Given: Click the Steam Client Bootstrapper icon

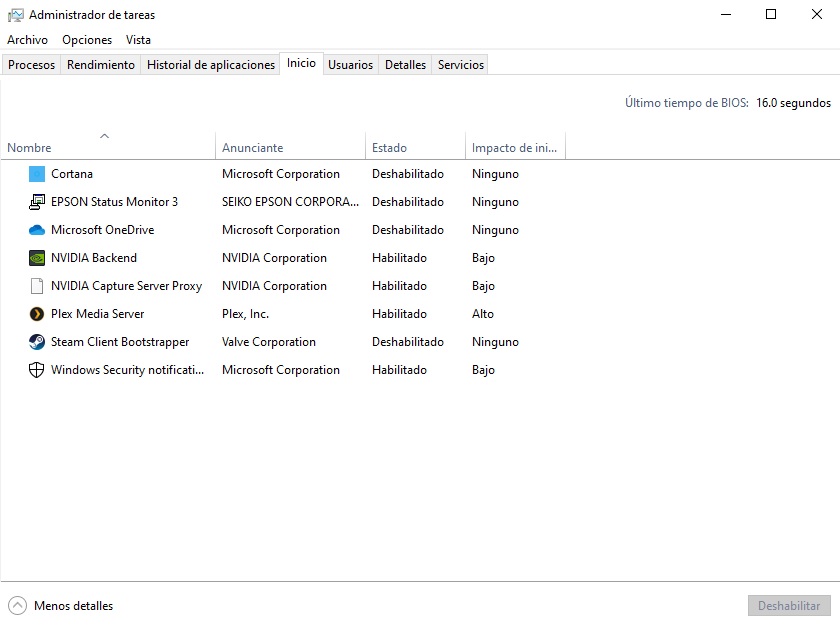Looking at the screenshot, I should (36, 342).
